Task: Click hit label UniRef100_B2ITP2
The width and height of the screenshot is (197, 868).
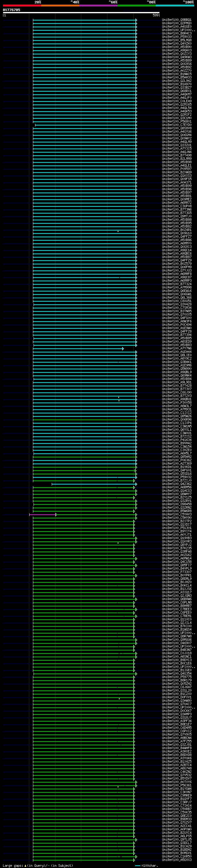Action: (x=177, y=521)
